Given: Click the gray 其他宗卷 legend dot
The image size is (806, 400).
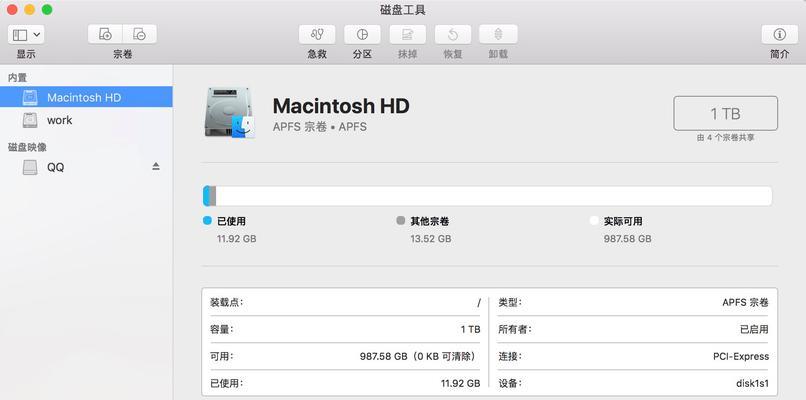Looking at the screenshot, I should pyautogui.click(x=401, y=221).
